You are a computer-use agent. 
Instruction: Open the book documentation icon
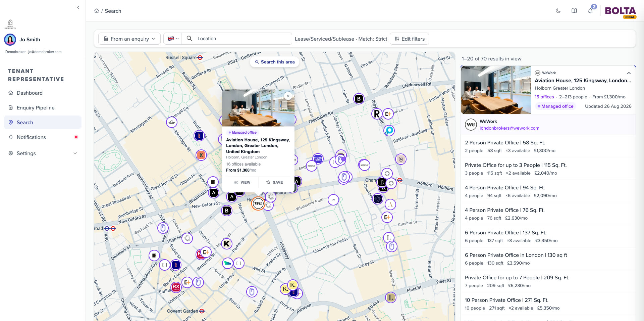(x=574, y=11)
